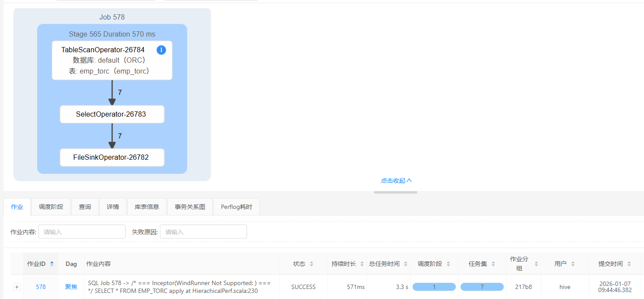
Task: Switch to the 查询 tab
Action: tap(85, 206)
